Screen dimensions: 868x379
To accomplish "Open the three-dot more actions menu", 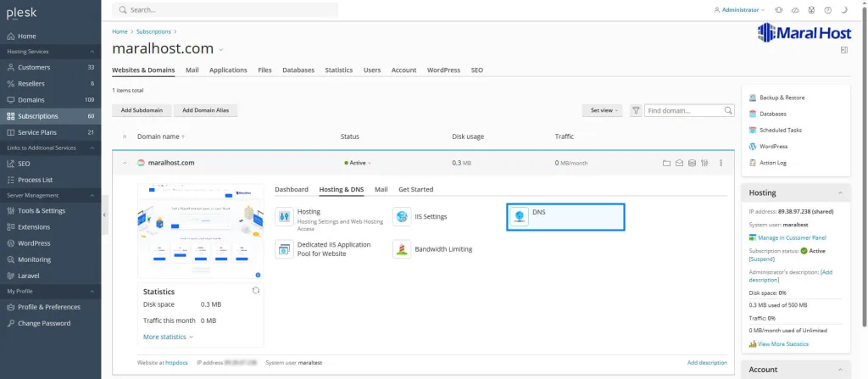I will click(x=721, y=163).
